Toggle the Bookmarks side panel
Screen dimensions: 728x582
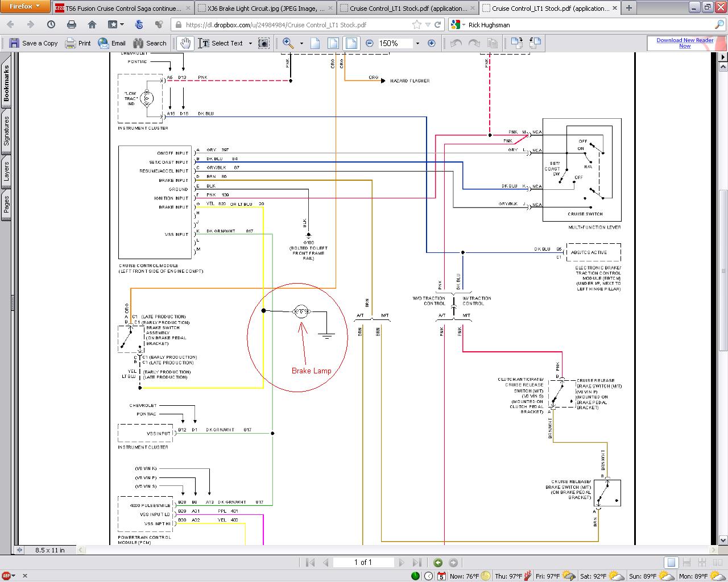click(x=6, y=83)
